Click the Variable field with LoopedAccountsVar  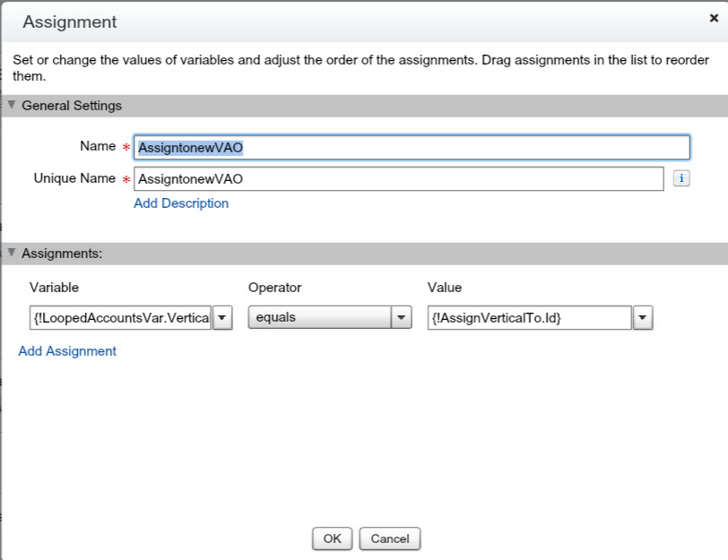point(120,317)
